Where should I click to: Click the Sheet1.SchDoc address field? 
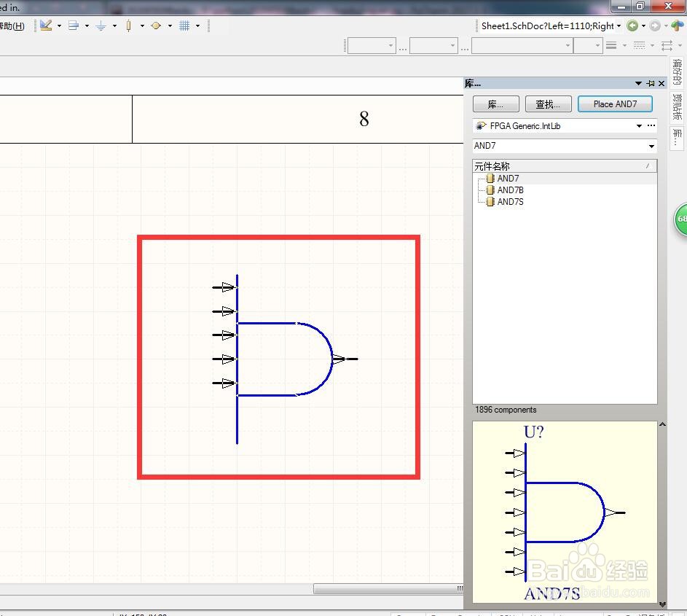(x=548, y=26)
